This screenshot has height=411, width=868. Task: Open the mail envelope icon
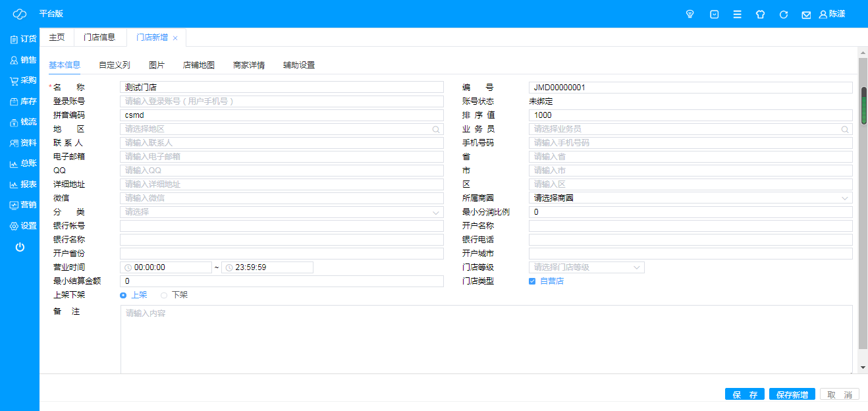pyautogui.click(x=806, y=14)
